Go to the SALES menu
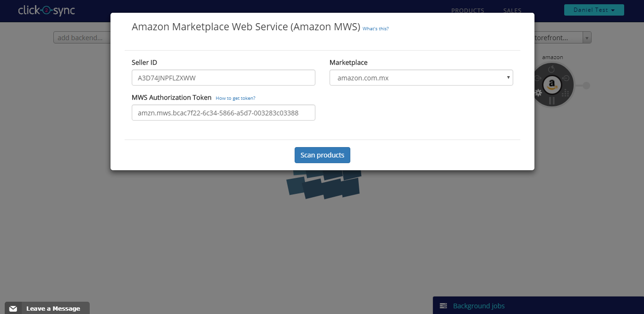Viewport: 644px width, 314px height. pyautogui.click(x=512, y=10)
